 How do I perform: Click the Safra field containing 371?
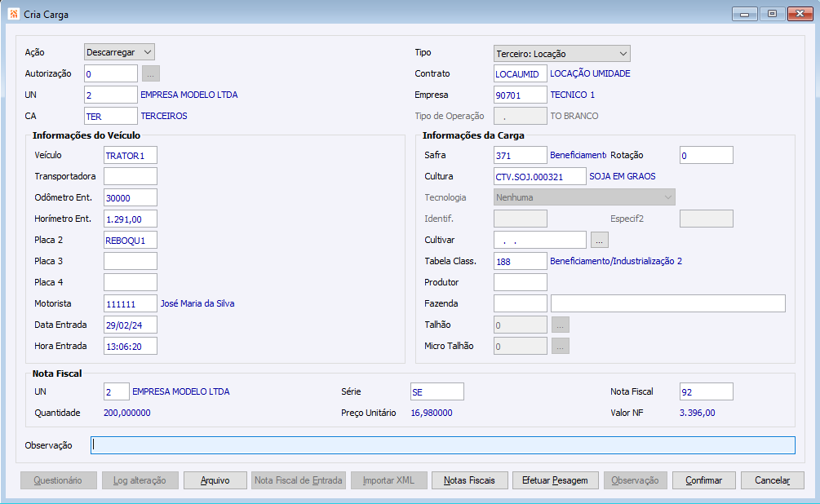(521, 155)
